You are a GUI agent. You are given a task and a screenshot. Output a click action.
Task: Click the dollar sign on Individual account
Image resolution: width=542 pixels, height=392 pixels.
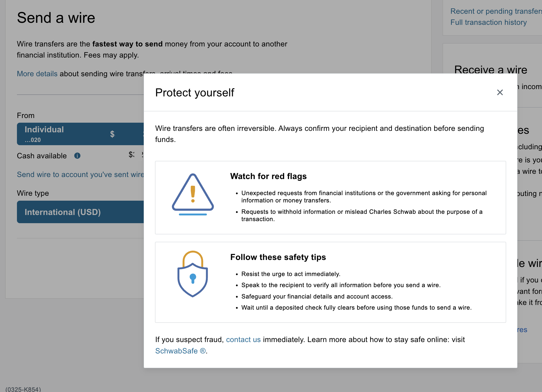pos(112,134)
